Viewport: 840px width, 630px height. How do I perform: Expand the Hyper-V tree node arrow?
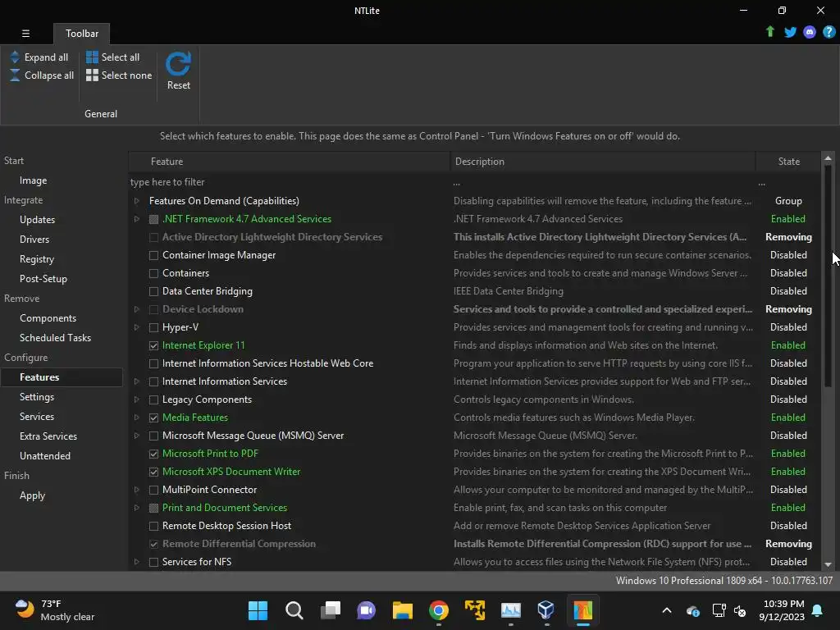tap(137, 327)
